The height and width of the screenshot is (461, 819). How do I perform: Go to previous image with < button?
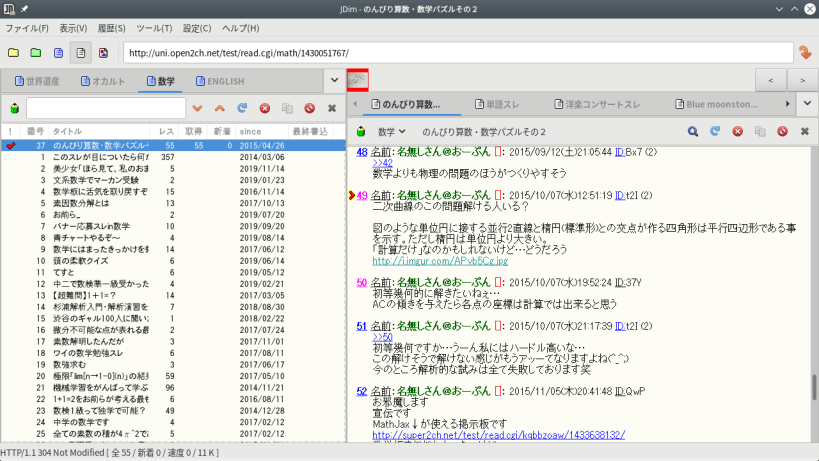771,80
